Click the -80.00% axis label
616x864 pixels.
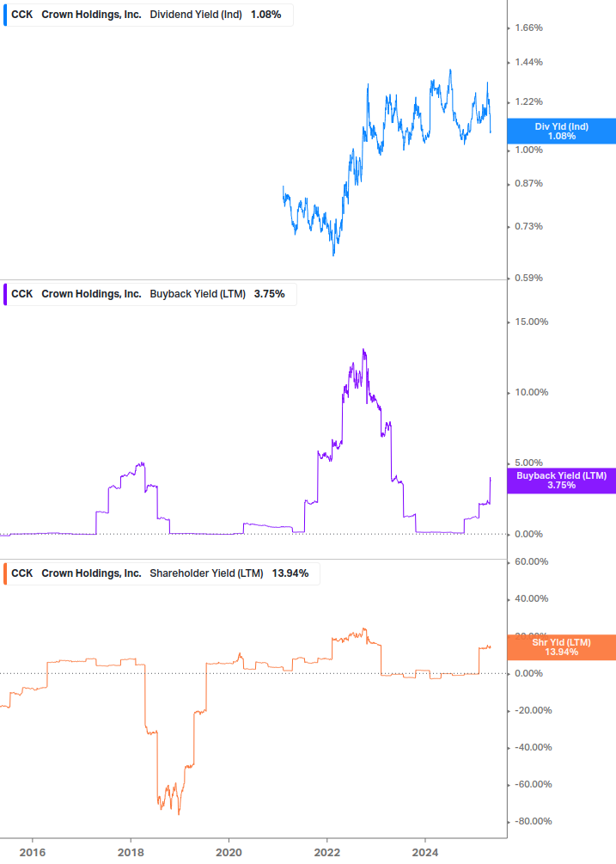pos(533,822)
